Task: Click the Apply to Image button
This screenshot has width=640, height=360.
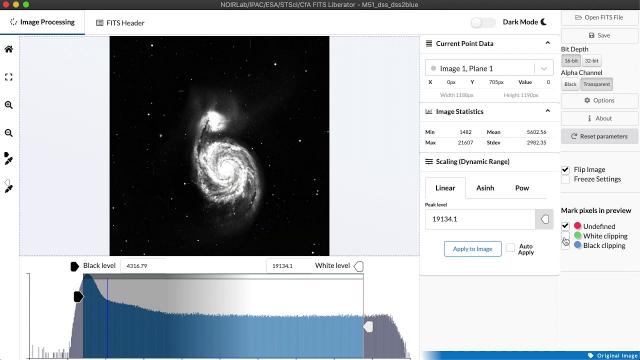Action: tap(473, 249)
